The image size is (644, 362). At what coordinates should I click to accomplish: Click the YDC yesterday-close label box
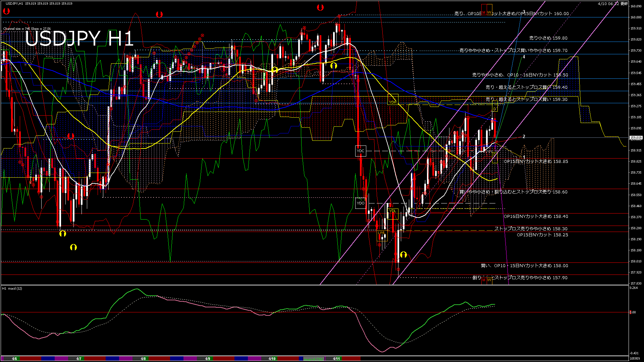361,151
